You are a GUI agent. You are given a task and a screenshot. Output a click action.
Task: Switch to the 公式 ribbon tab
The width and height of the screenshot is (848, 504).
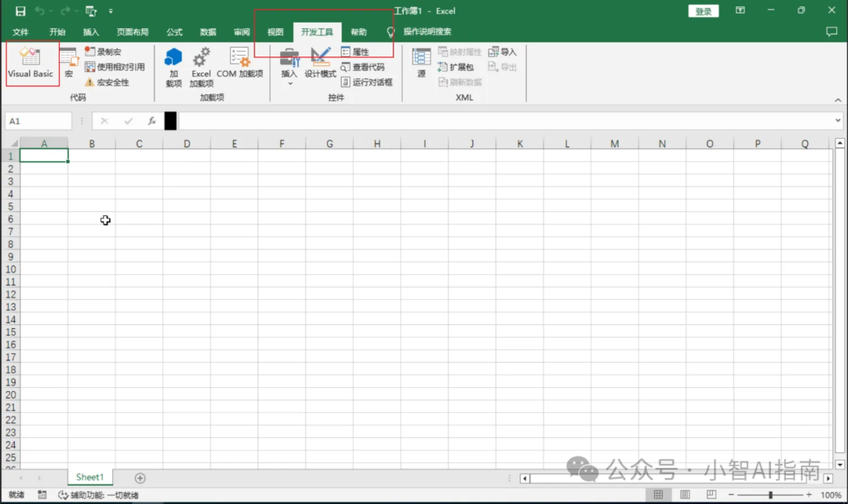(x=174, y=32)
